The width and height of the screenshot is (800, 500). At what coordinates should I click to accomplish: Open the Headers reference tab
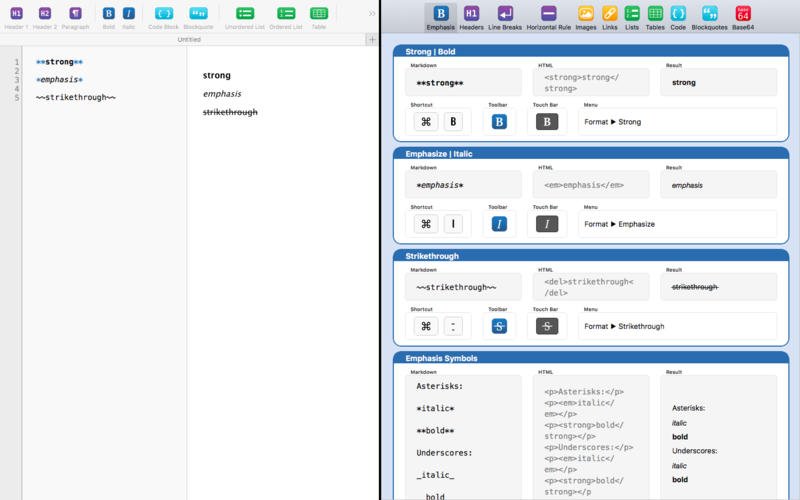tap(471, 14)
